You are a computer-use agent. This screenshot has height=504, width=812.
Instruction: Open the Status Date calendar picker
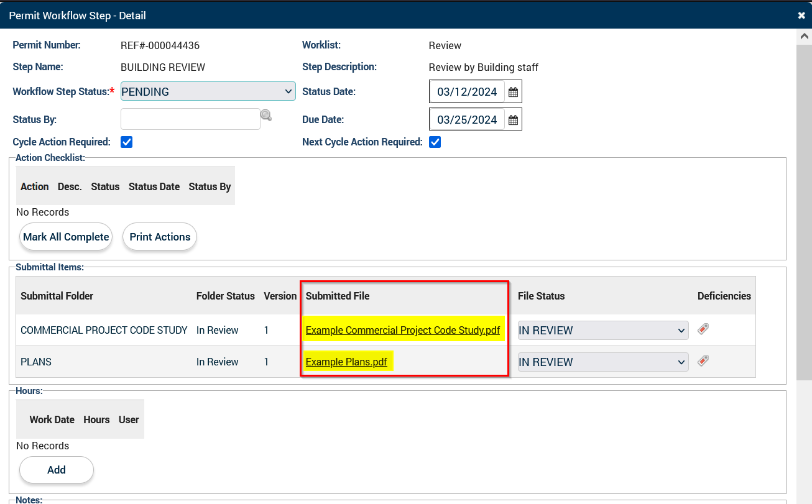point(513,92)
